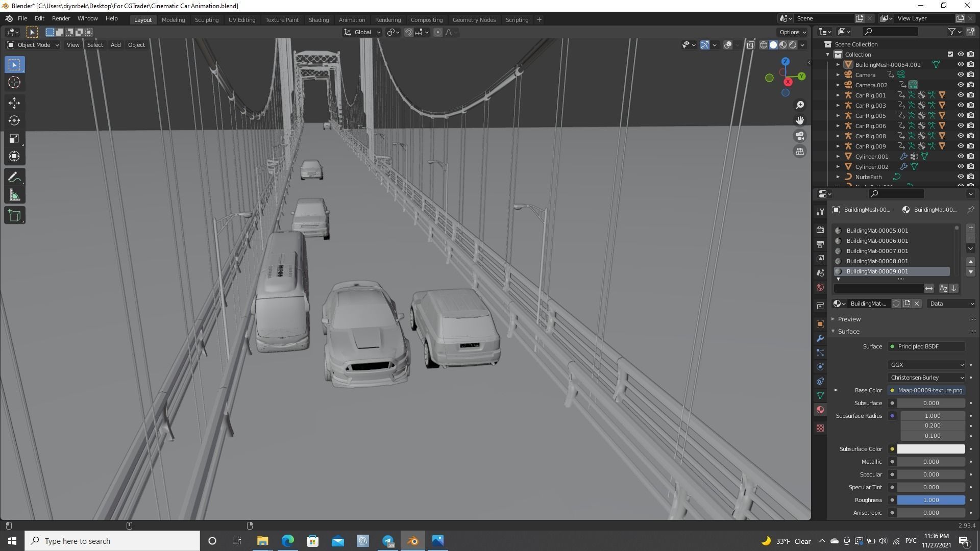Hide NurbsPath in viewport
The image size is (980, 551).
[x=960, y=177]
